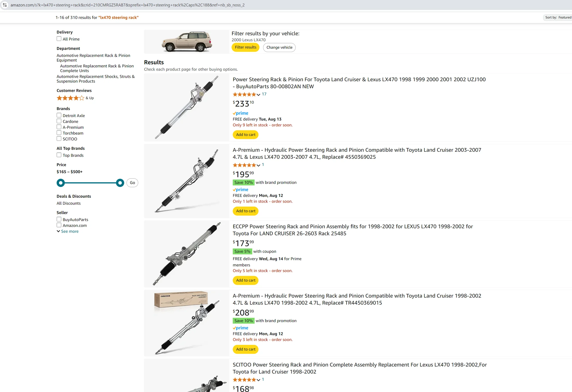Click the Filter results button
Viewport: 572px width, 392px height.
245,47
